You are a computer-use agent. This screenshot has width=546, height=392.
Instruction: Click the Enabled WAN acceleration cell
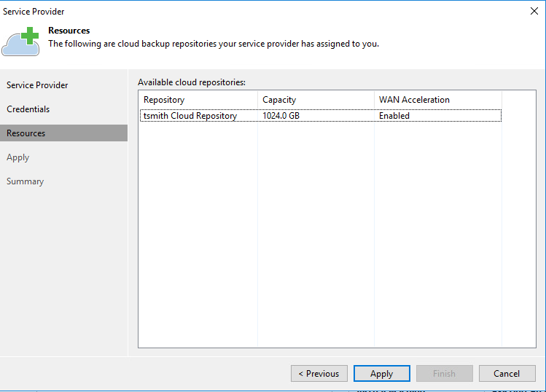(394, 116)
